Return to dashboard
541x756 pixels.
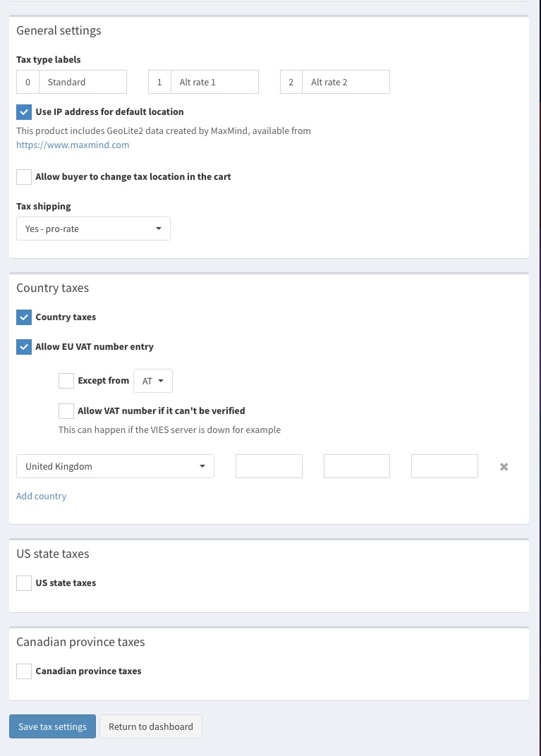151,726
